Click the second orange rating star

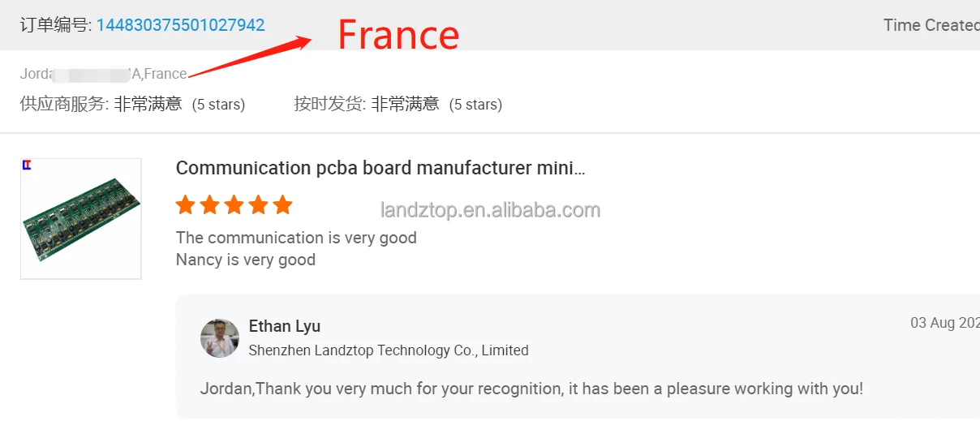tap(210, 204)
